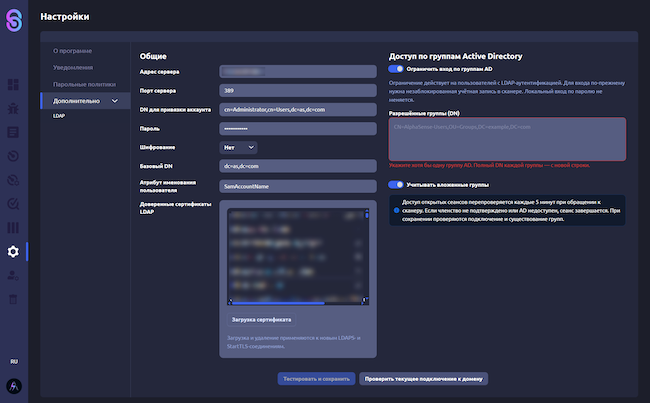Click the Базовый DN field
Image resolution: width=650 pixels, height=403 pixels.
[x=298, y=166]
